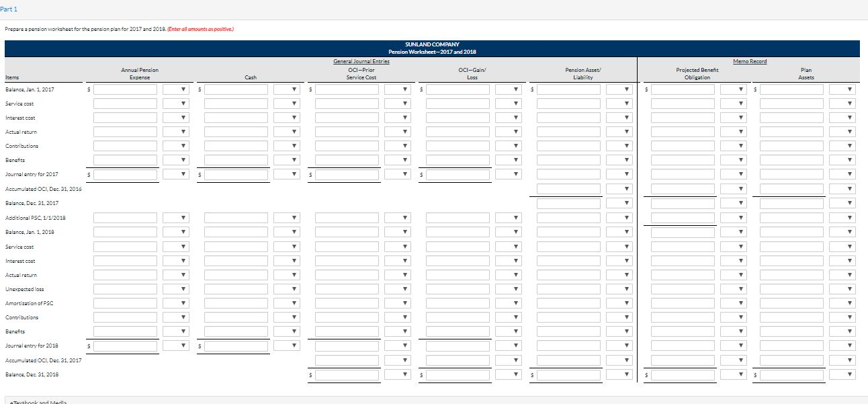Click Plan Assets field for Balance, Dec. 31, 2017
Screen dimensions: 868x404
click(x=791, y=203)
